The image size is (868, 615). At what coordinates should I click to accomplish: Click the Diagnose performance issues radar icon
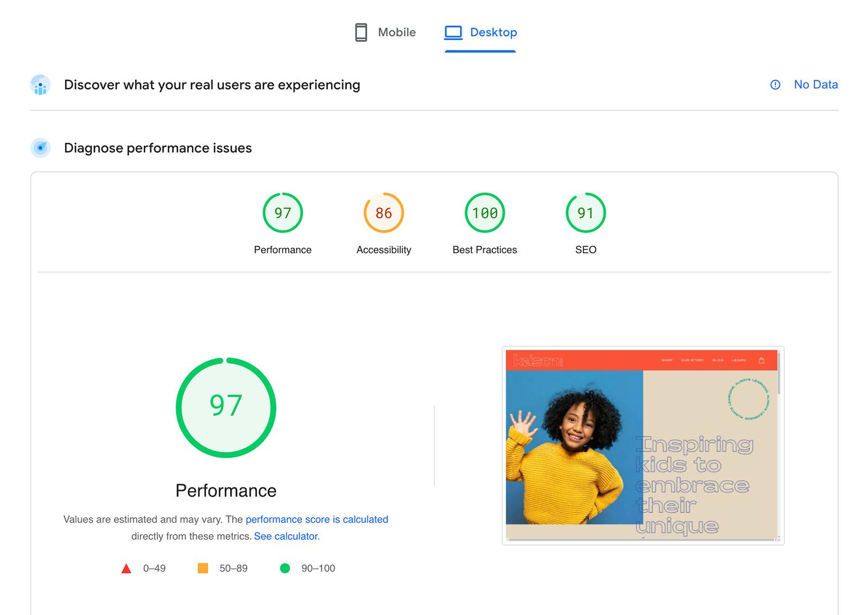41,148
